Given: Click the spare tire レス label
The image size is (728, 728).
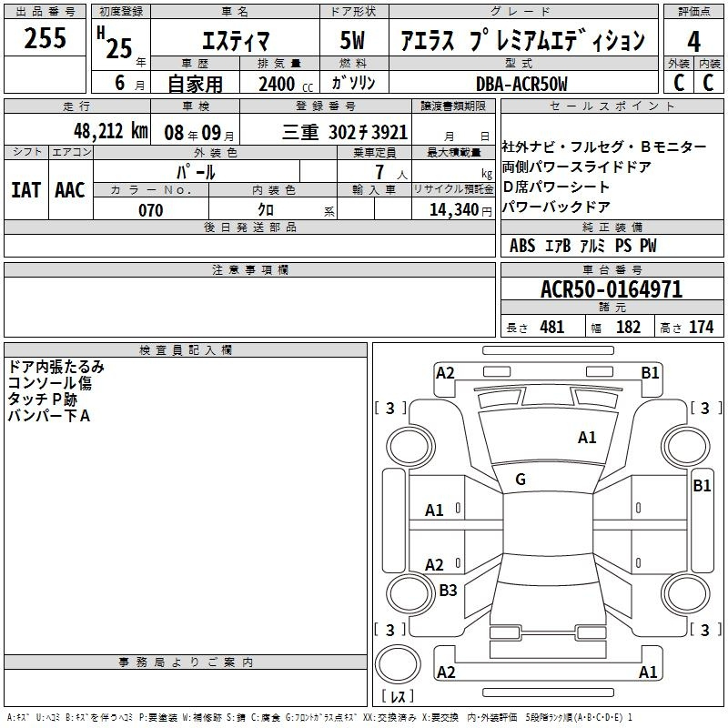Looking at the screenshot, I should [x=398, y=696].
